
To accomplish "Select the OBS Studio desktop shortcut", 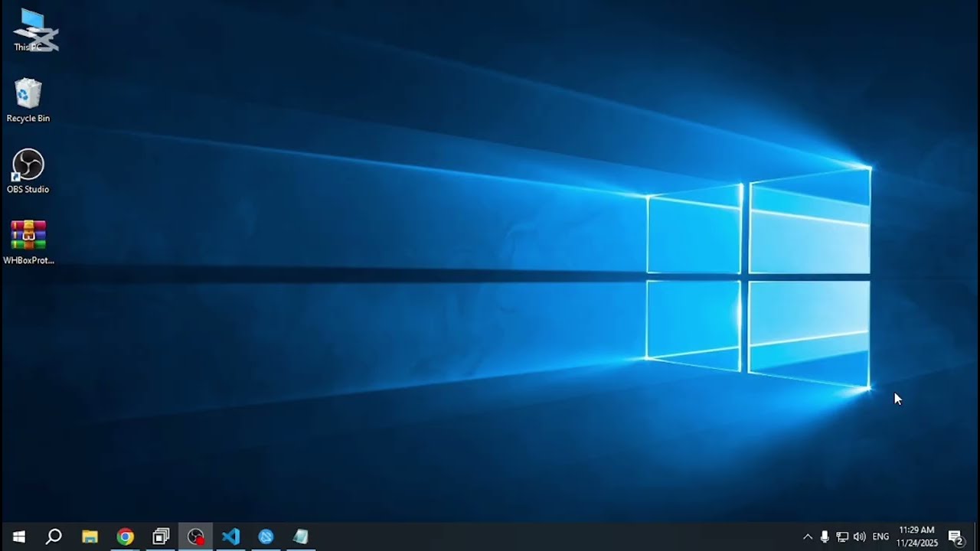I will (x=28, y=171).
